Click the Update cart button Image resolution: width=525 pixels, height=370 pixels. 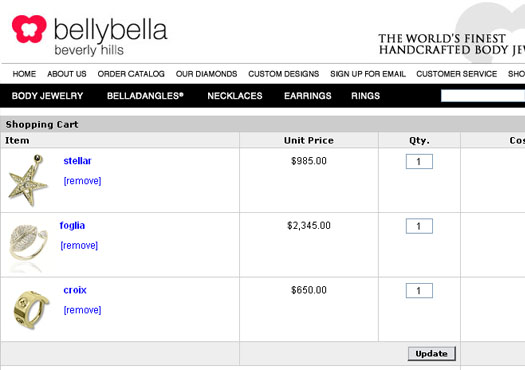432,354
